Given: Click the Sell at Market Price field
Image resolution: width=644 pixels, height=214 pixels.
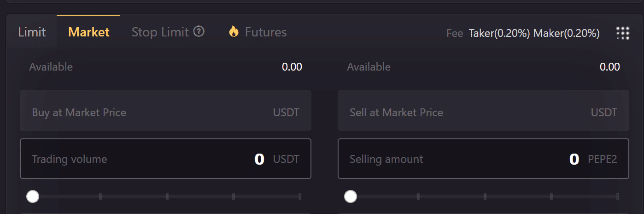Looking at the screenshot, I should (483, 111).
